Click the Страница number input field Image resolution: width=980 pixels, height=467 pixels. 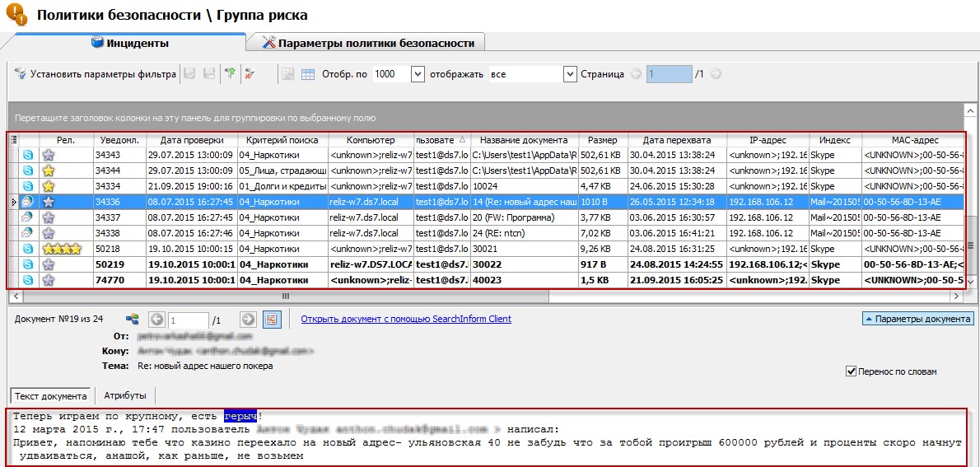click(x=670, y=74)
